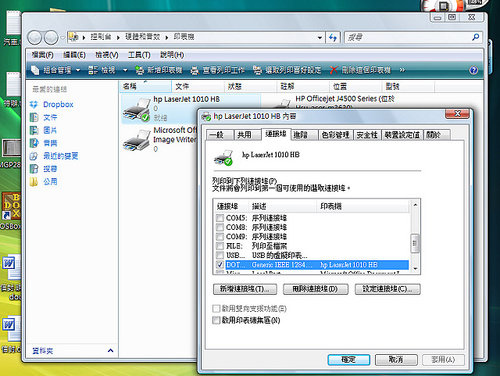Select the HP Officejet J4500 Series printer
The width and height of the screenshot is (500, 376).
click(335, 103)
